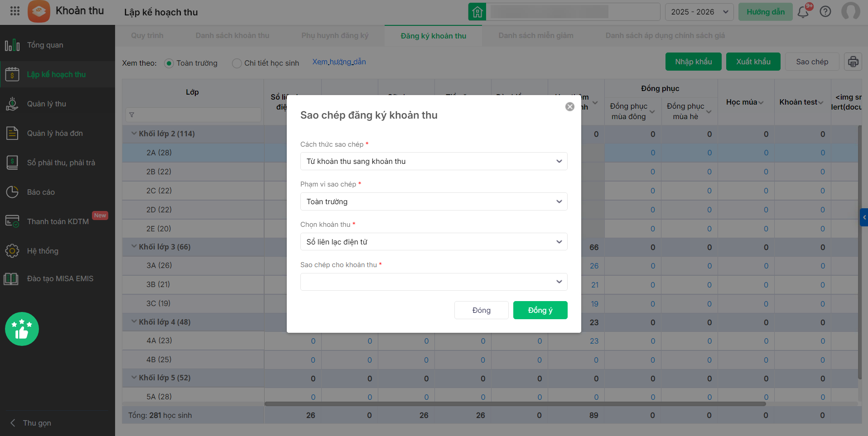Close the Sao chép dialog
The width and height of the screenshot is (868, 436).
(570, 106)
